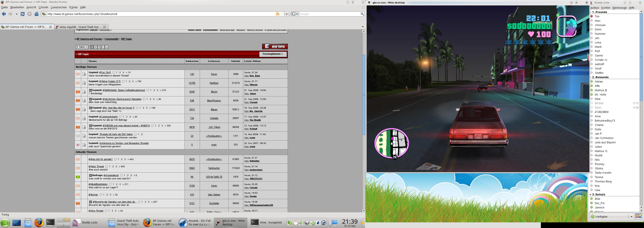Close the Wine AppDB tab
644x228 pixels.
[104, 27]
